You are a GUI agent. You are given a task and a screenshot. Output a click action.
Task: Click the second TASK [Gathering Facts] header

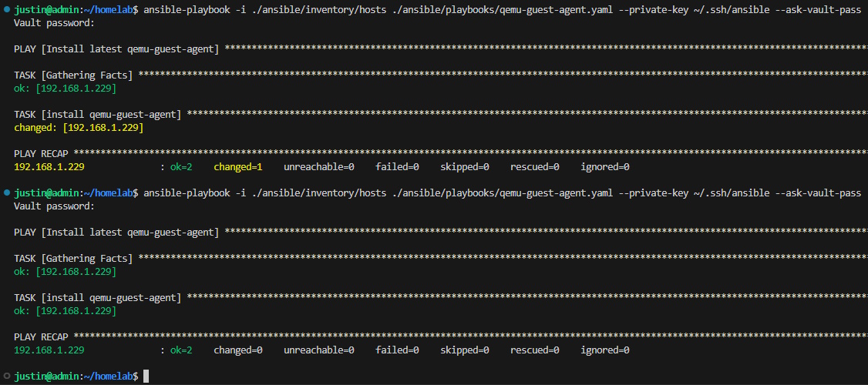click(x=73, y=259)
